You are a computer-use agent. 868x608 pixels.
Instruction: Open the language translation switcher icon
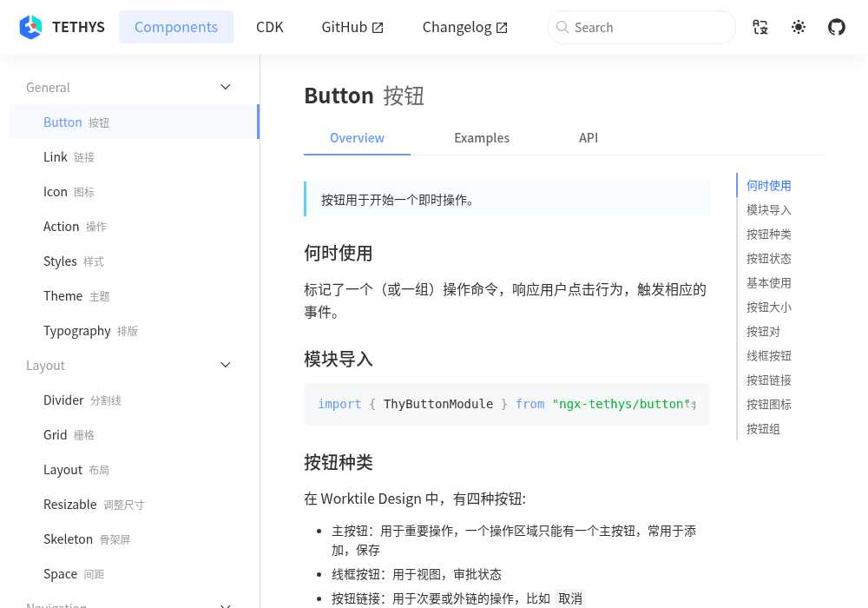760,27
